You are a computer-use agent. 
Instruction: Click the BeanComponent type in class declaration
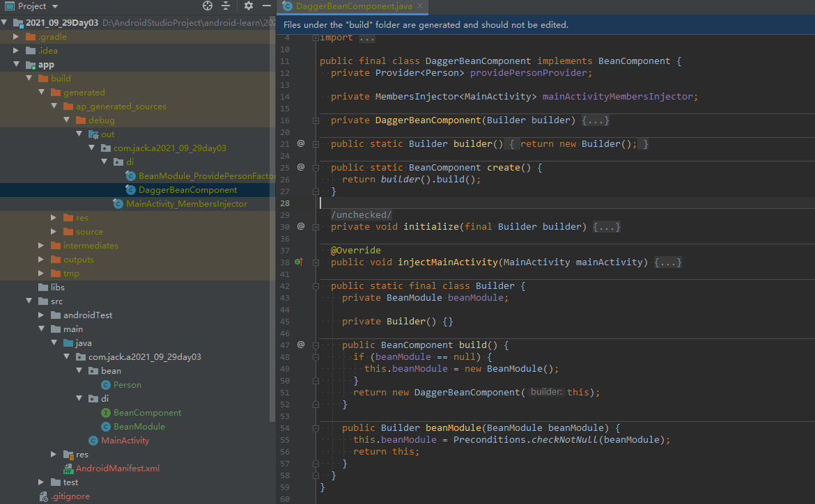click(634, 61)
